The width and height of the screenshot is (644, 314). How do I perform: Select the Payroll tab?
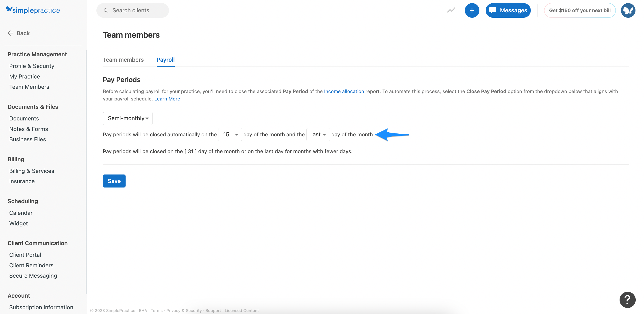[165, 60]
